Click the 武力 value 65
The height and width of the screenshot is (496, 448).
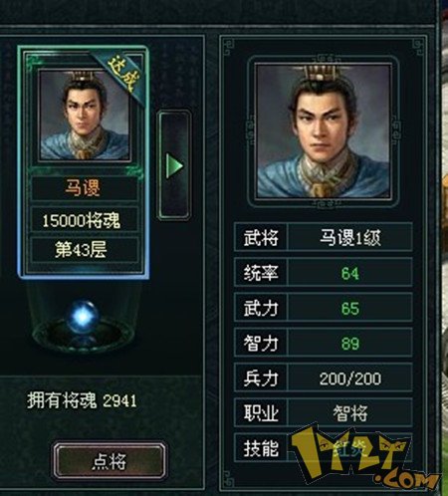[x=350, y=309]
